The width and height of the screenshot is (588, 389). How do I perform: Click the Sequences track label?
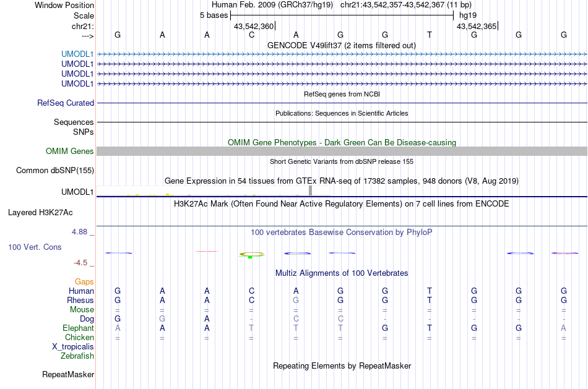[74, 122]
